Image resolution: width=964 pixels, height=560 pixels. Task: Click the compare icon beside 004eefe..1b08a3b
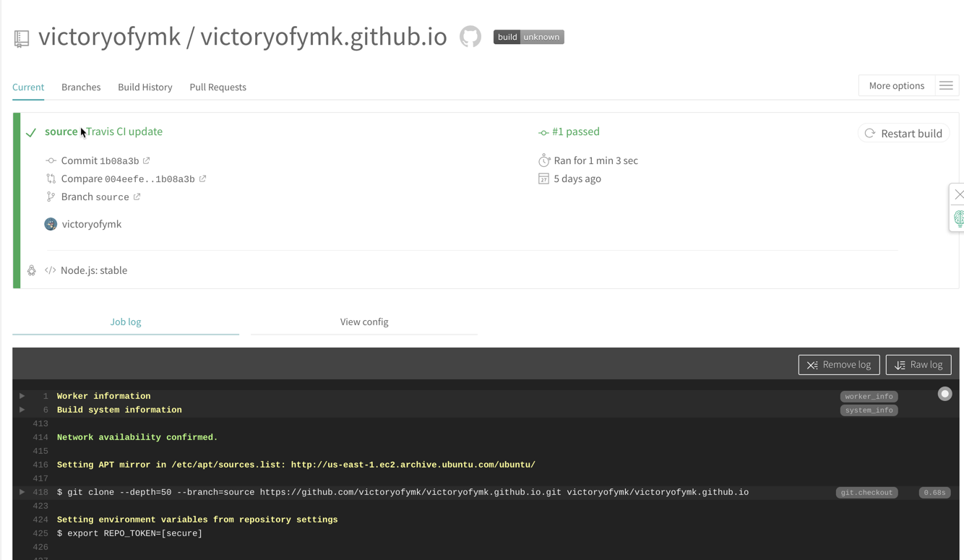pyautogui.click(x=51, y=178)
